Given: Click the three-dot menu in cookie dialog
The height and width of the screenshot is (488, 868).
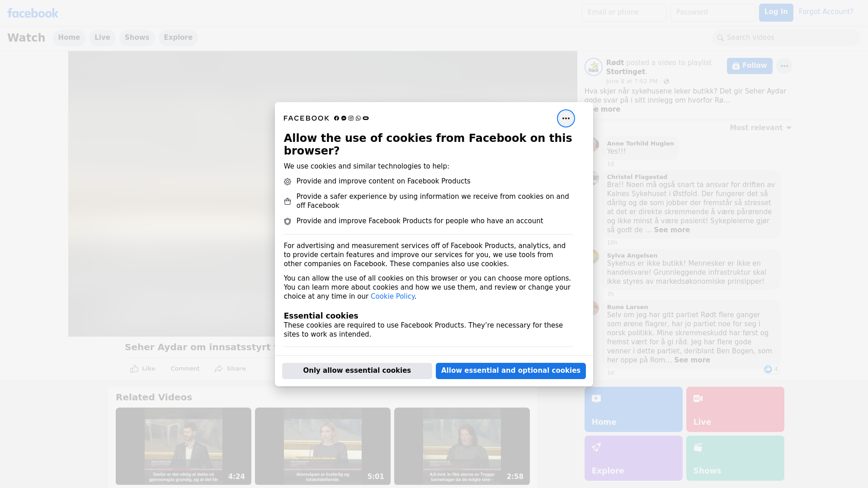Looking at the screenshot, I should [566, 118].
